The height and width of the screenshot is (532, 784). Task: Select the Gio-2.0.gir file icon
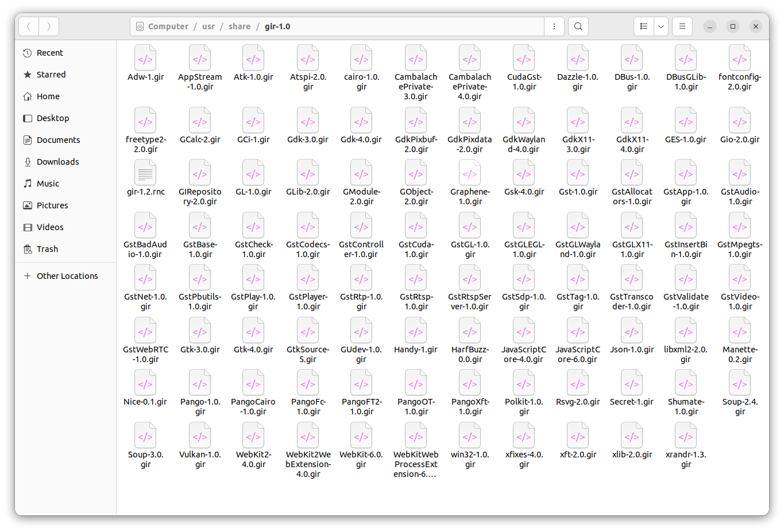click(x=740, y=121)
